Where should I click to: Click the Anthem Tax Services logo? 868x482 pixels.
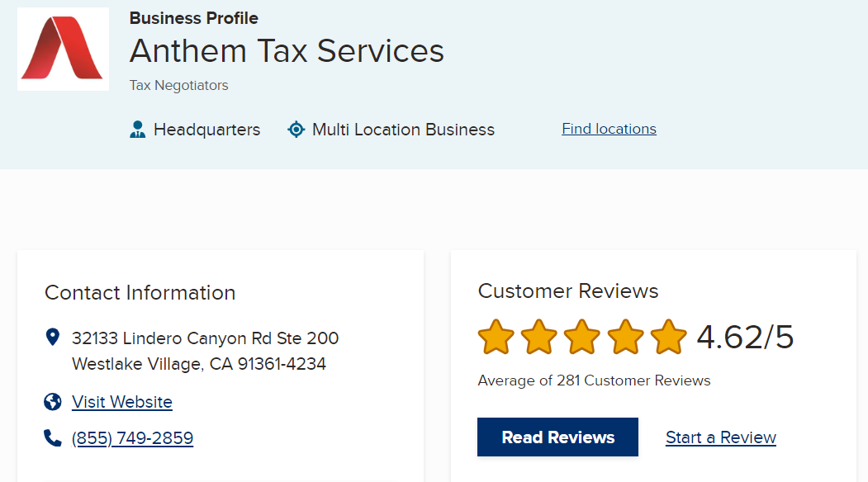pyautogui.click(x=63, y=49)
